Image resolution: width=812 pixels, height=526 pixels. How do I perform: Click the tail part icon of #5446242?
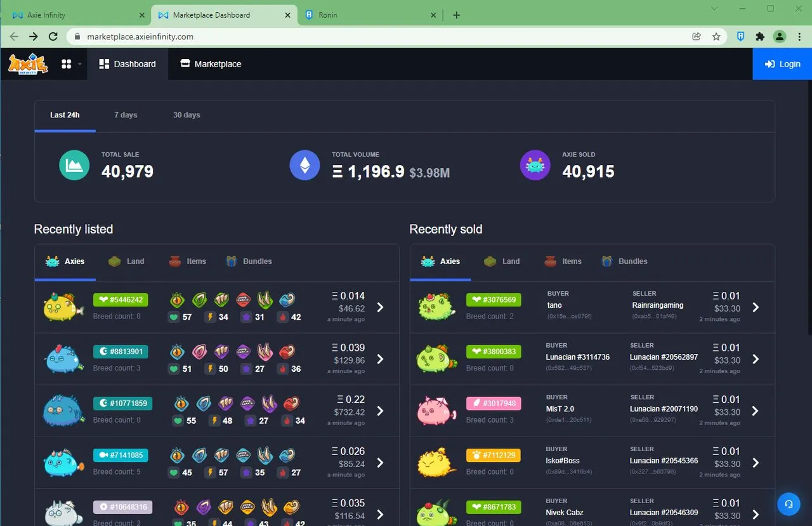click(x=287, y=299)
